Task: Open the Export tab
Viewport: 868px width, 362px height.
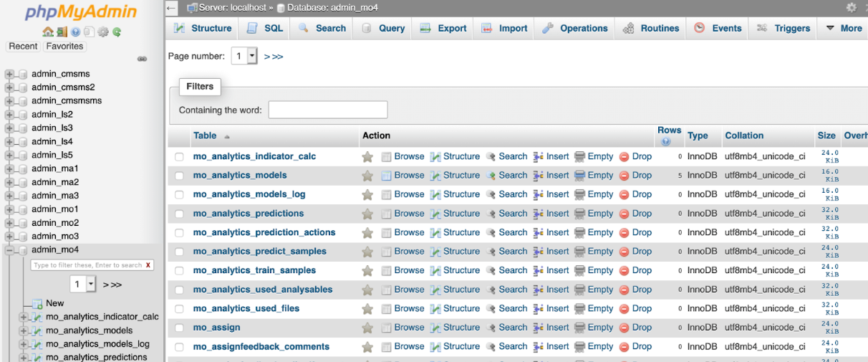Action: point(443,29)
